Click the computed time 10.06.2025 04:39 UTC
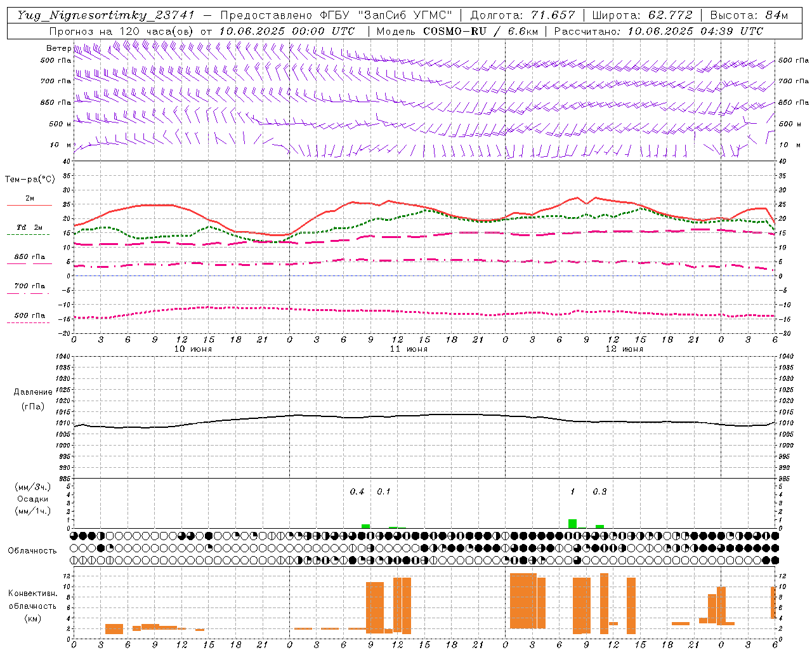 tap(695, 31)
